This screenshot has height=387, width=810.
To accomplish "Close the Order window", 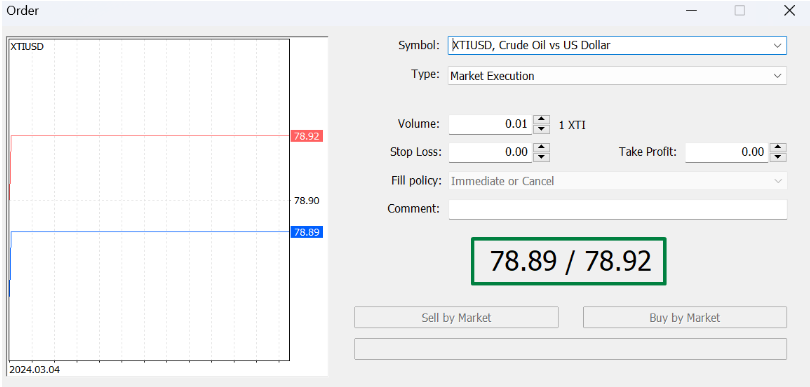I will click(789, 10).
